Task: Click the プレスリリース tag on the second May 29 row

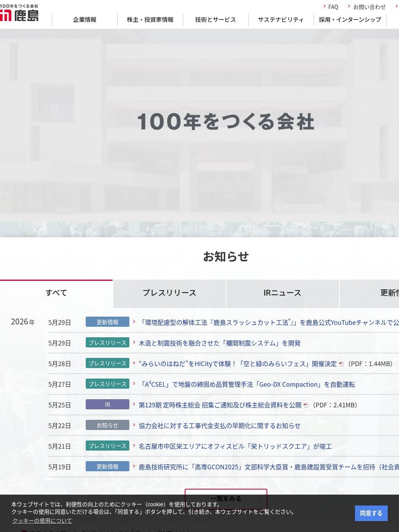Action: click(x=108, y=343)
